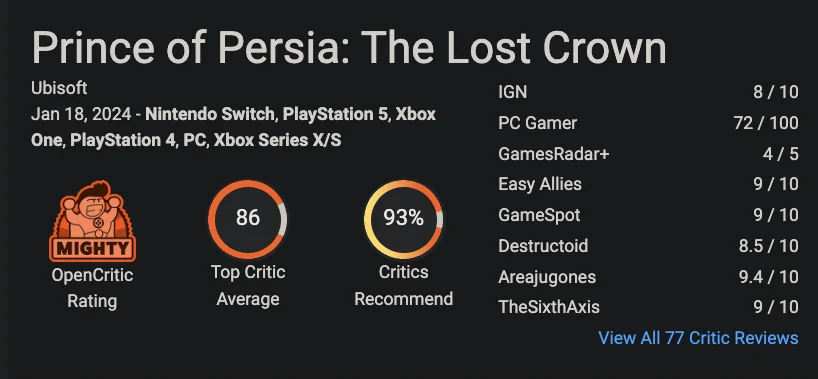Screen dimensions: 818x379
Task: Open the Destructoid review entry
Action: 648,246
